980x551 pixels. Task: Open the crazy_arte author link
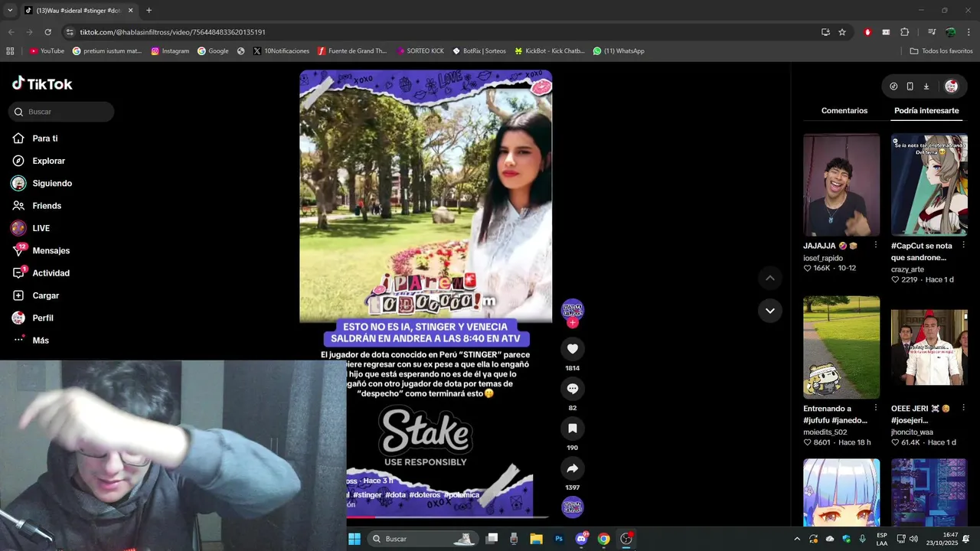pyautogui.click(x=907, y=269)
